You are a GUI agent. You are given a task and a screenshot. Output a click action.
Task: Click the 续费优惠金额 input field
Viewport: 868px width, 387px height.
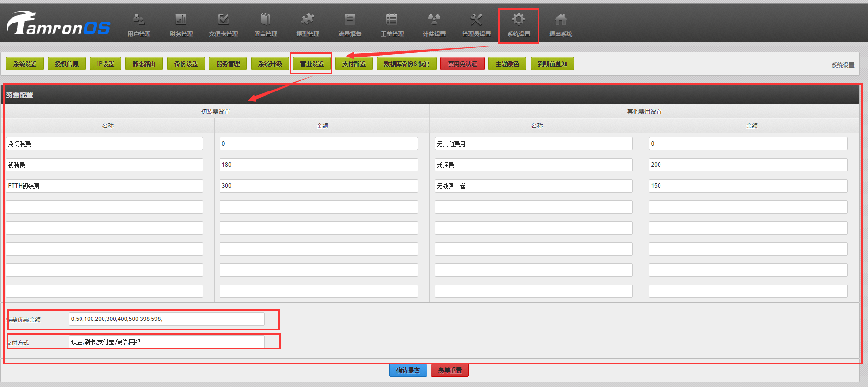pyautogui.click(x=166, y=319)
